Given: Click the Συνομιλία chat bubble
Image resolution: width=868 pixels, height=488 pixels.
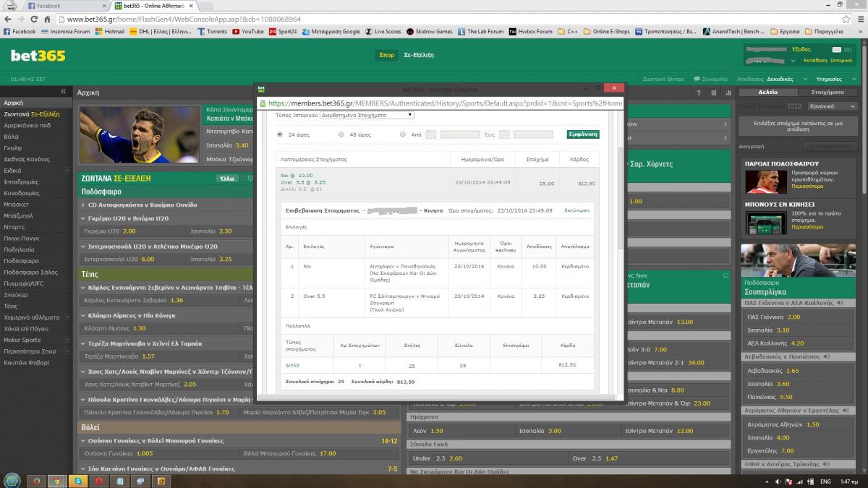Looking at the screenshot, I should pos(710,79).
